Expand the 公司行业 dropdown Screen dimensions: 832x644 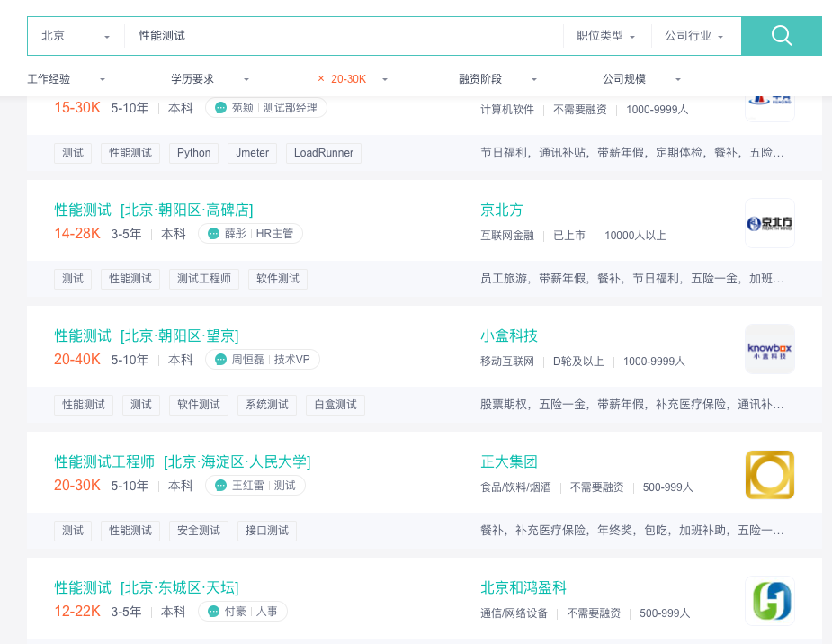[x=694, y=36]
